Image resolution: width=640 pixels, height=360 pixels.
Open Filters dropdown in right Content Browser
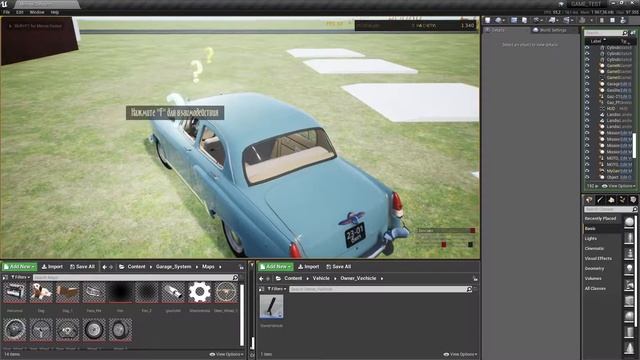tap(277, 289)
